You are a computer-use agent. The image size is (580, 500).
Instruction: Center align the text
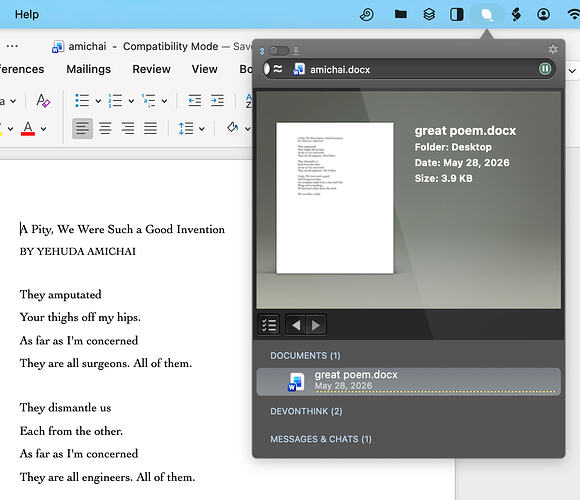(105, 128)
